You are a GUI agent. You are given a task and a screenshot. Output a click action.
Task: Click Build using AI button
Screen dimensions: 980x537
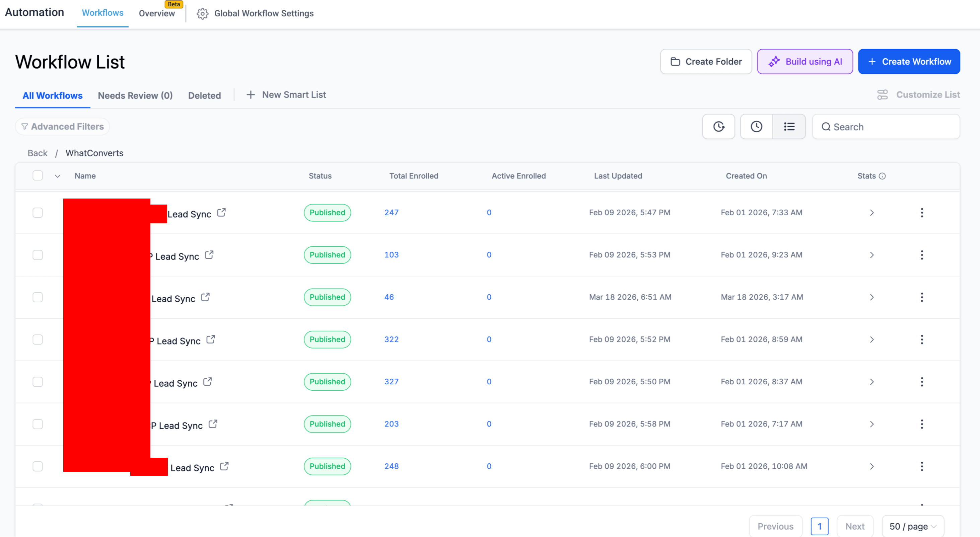[804, 62]
